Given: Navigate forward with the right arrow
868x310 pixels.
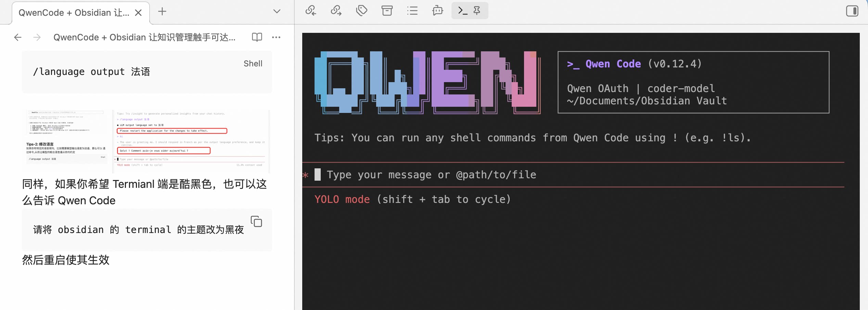Looking at the screenshot, I should [37, 37].
